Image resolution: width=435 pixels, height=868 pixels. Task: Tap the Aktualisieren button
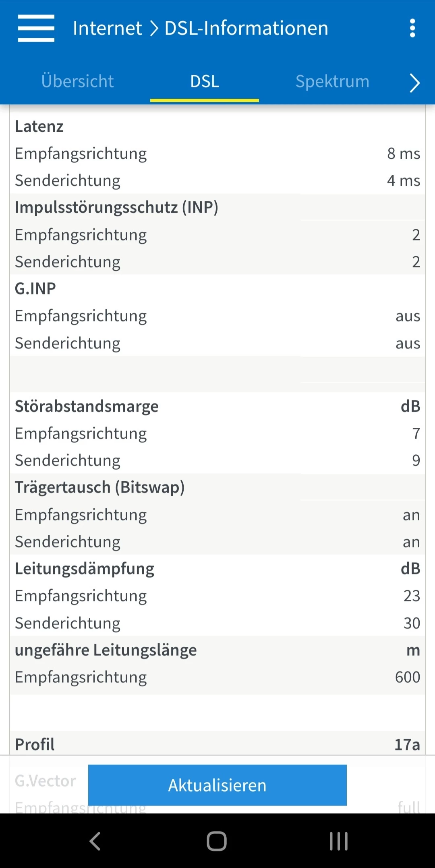(x=217, y=785)
